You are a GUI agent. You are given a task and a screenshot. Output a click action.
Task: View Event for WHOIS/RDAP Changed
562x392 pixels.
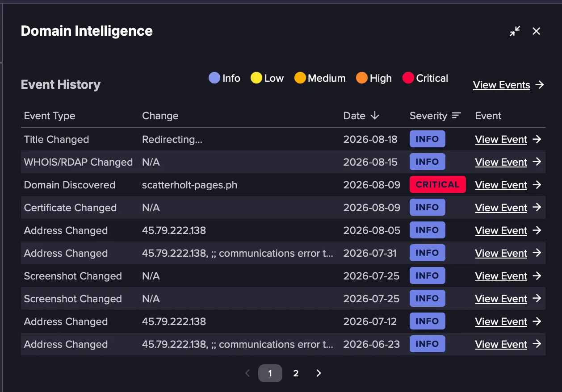(501, 162)
